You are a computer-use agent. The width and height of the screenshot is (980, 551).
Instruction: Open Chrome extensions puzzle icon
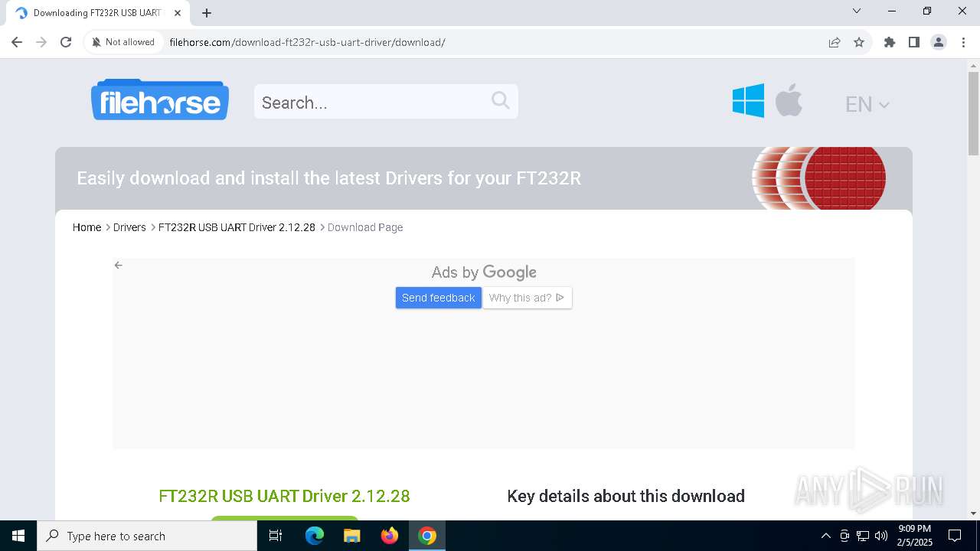tap(890, 42)
